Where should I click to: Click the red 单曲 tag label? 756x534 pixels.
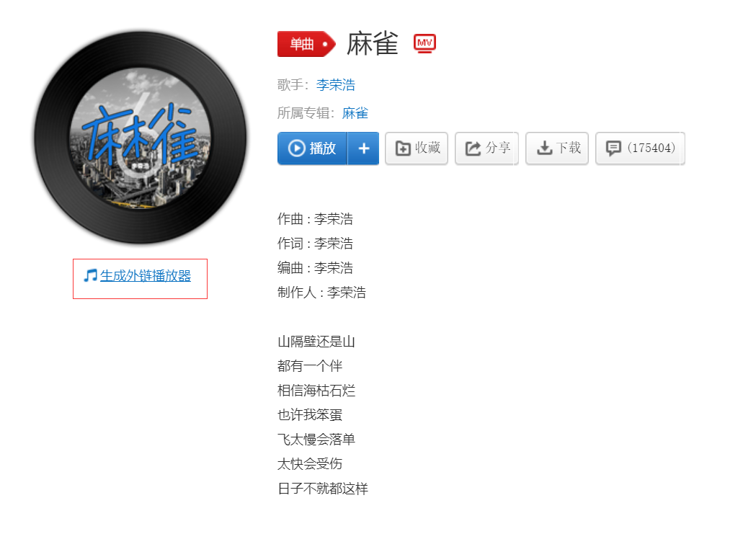click(306, 44)
